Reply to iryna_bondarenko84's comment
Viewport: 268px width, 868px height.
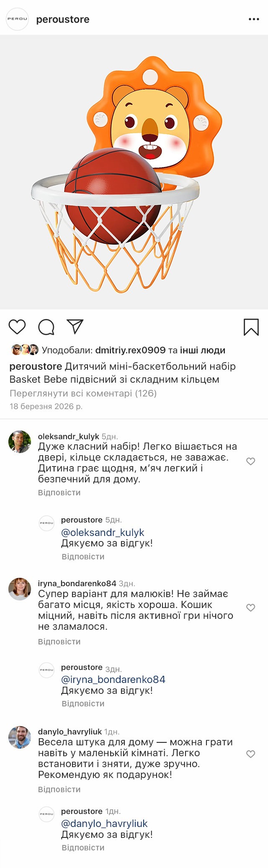(59, 641)
